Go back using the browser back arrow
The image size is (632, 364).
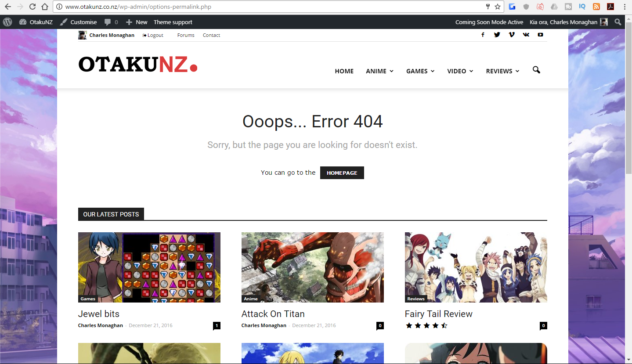point(8,7)
